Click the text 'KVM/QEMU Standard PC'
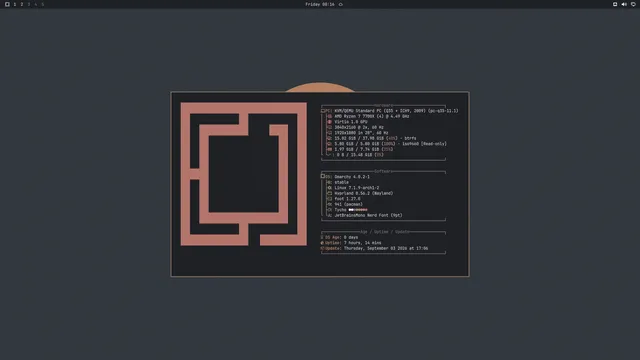The width and height of the screenshot is (640, 360). click(x=358, y=111)
